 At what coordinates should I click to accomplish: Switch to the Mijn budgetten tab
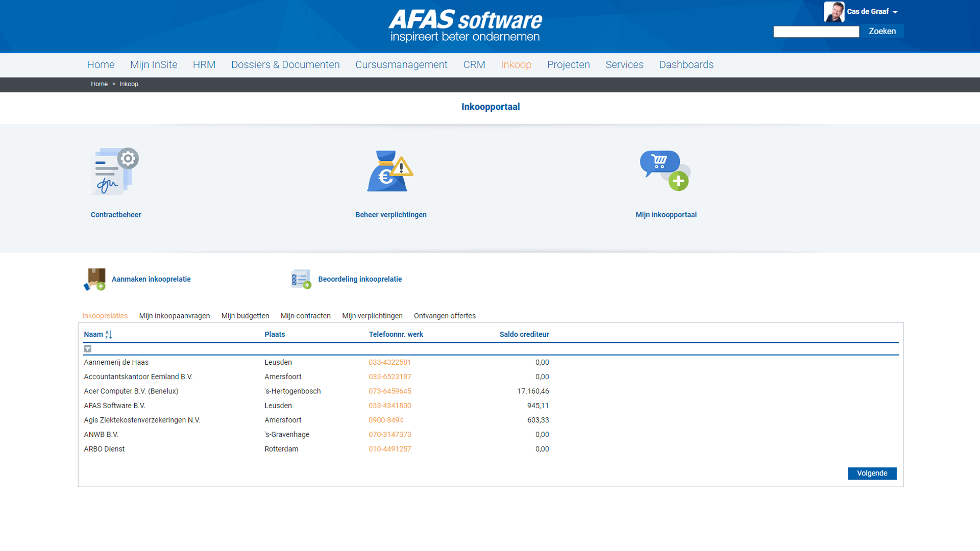[x=245, y=316]
